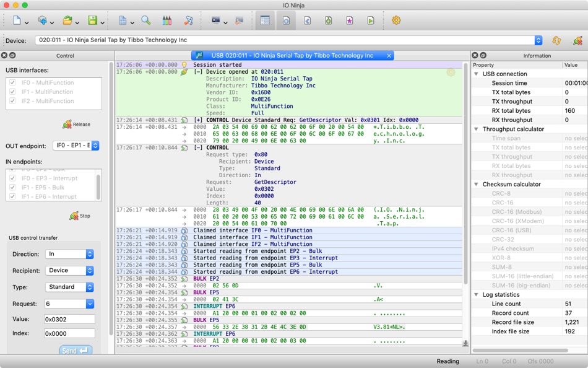Click the pane icon with blue left arrow

[x=307, y=20]
